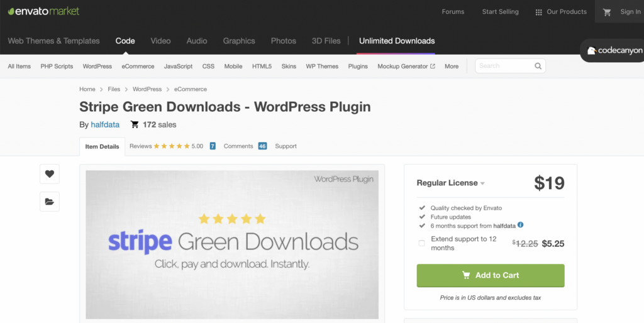Switch to the Comments tab
The height and width of the screenshot is (323, 644).
tap(238, 146)
